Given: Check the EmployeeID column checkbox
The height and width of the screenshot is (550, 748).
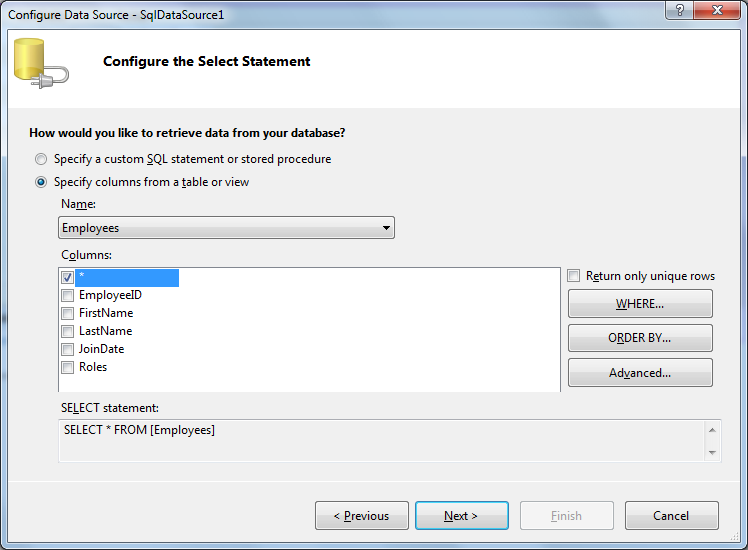Looking at the screenshot, I should click(67, 295).
